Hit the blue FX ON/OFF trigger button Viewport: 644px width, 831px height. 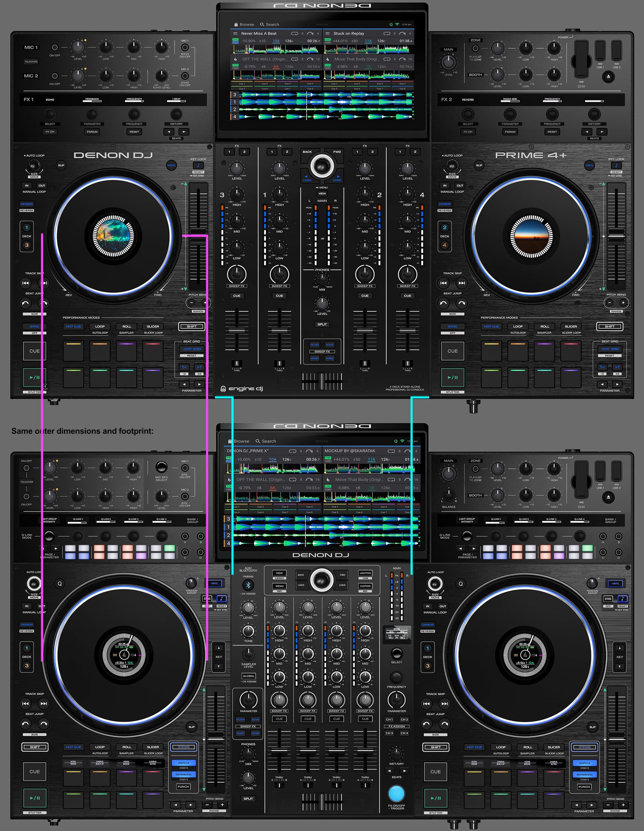click(396, 793)
